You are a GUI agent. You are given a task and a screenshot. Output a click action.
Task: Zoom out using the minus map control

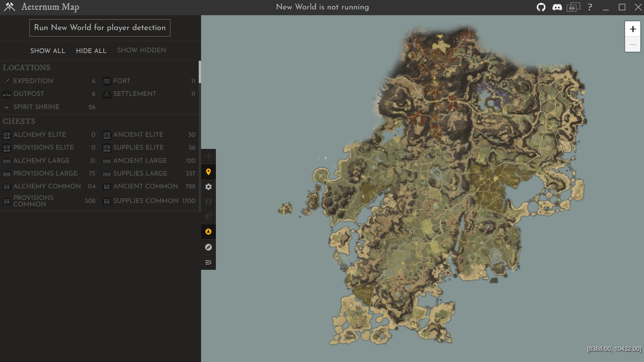coord(633,44)
